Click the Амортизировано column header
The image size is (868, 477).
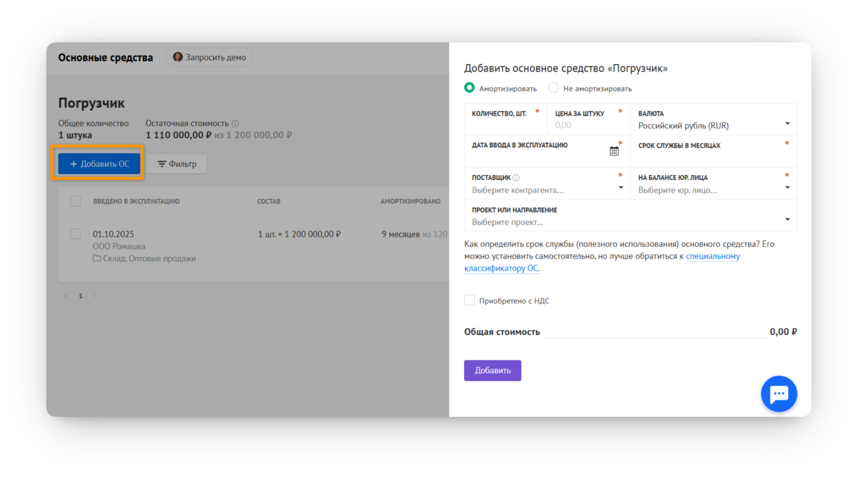(410, 201)
